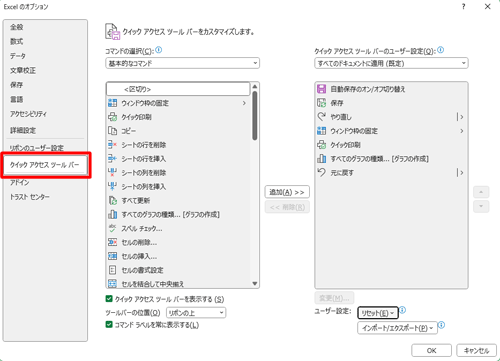This screenshot has height=361, width=500.
Task: Select シートの行を挿入 command icon
Action: (113, 159)
